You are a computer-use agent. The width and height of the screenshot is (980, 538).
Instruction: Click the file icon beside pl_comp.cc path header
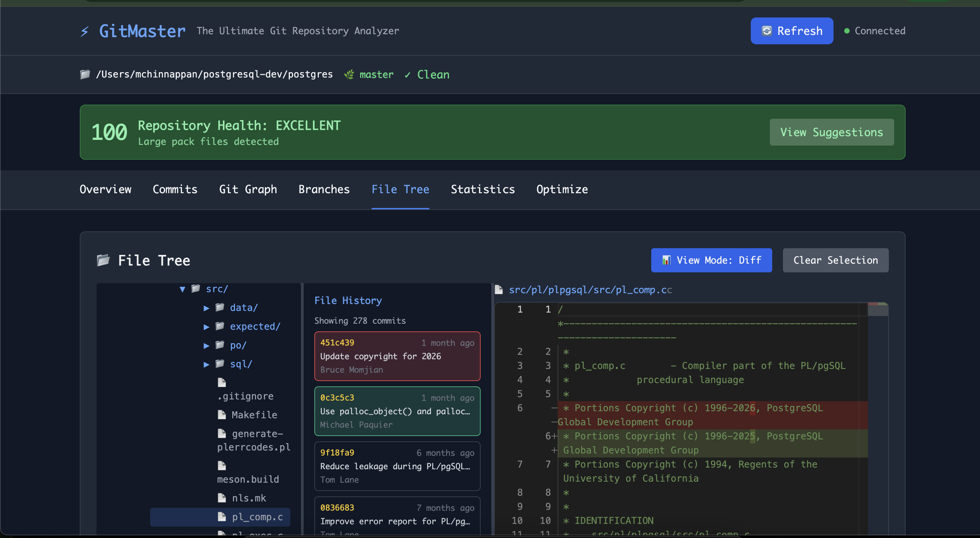point(499,289)
